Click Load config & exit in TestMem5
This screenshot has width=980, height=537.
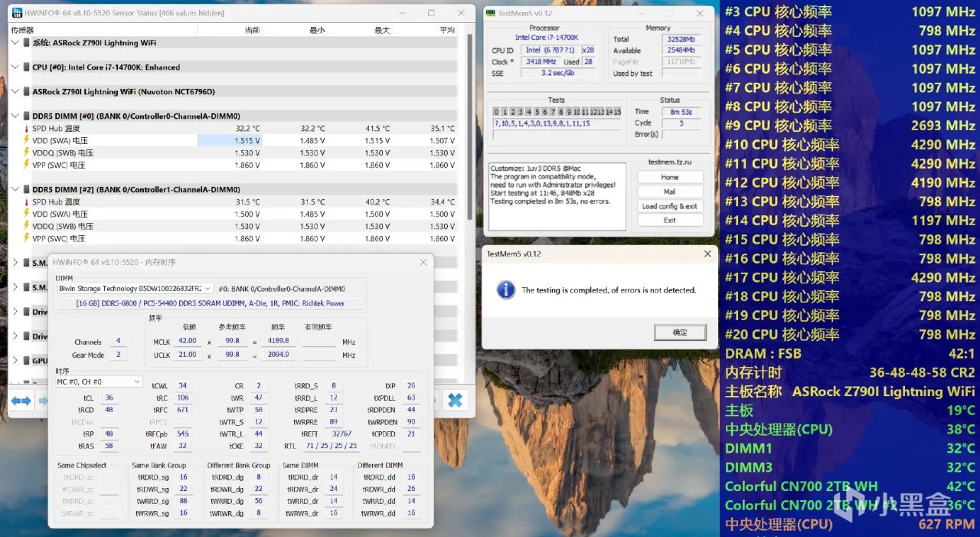tap(670, 206)
